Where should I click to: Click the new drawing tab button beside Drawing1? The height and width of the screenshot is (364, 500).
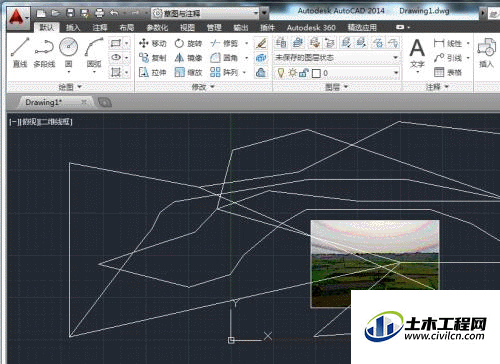(105, 103)
